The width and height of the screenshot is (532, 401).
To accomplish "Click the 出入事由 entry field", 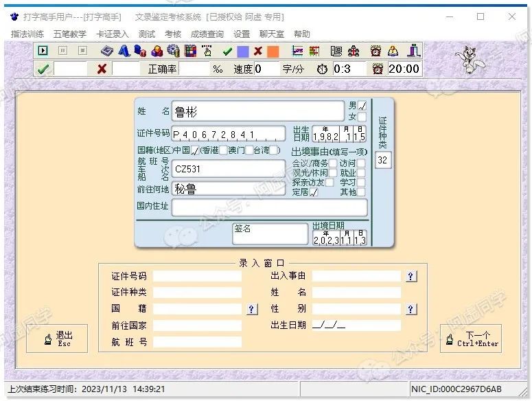I will click(356, 276).
